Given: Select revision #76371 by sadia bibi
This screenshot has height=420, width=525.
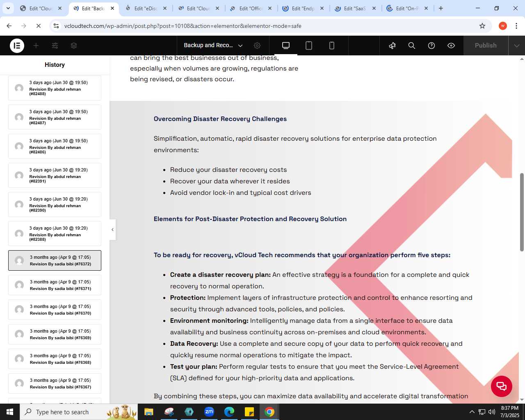Looking at the screenshot, I should (55, 285).
